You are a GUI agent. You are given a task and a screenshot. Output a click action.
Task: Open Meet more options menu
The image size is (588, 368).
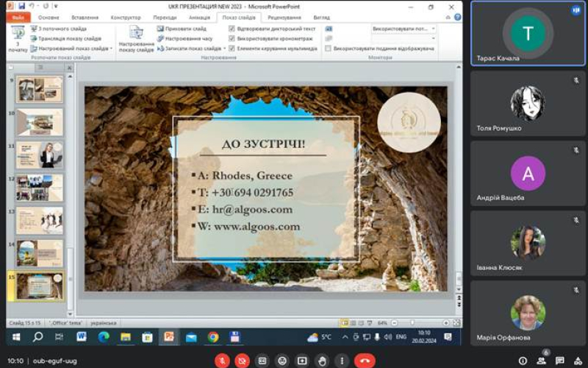342,361
